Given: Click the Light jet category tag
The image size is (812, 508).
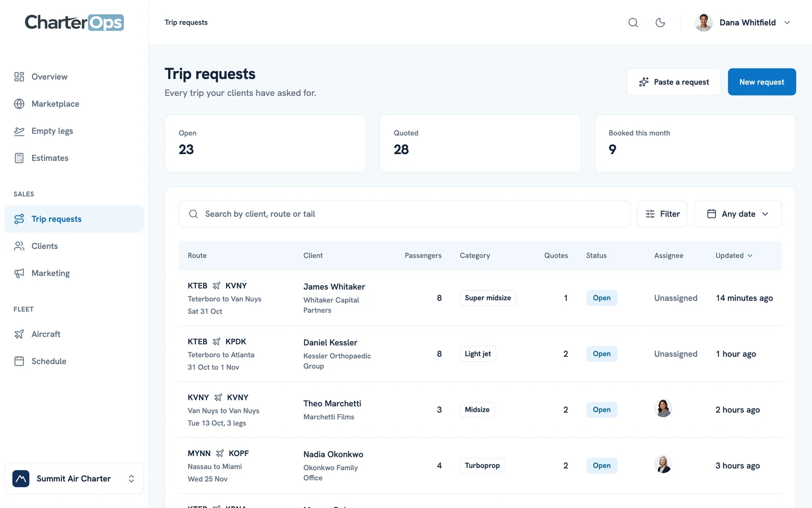Looking at the screenshot, I should point(478,354).
